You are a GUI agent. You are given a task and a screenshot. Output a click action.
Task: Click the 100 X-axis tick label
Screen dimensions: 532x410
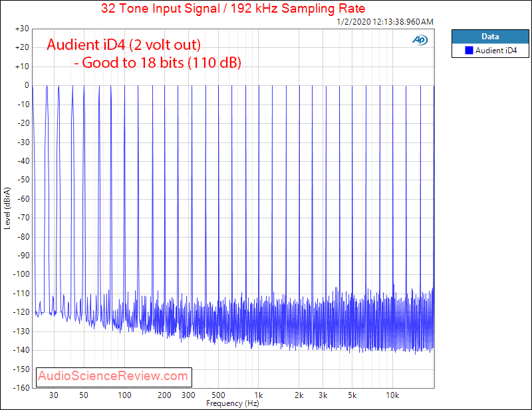(x=124, y=395)
